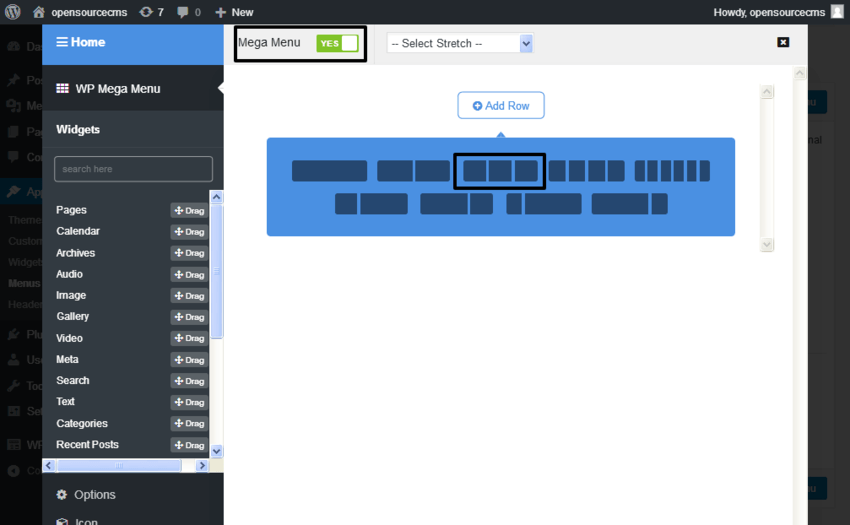Choose the wide-left narrow-right two column layout
This screenshot has width=850, height=525.
456,204
